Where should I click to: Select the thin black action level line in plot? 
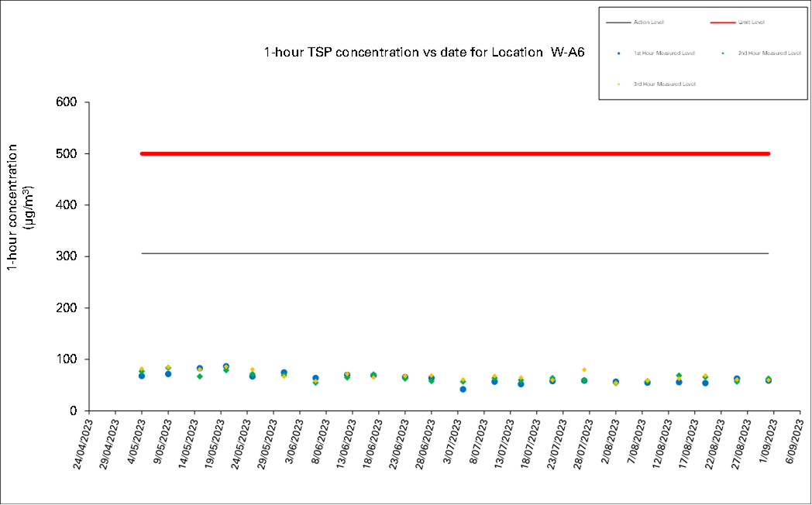[454, 253]
